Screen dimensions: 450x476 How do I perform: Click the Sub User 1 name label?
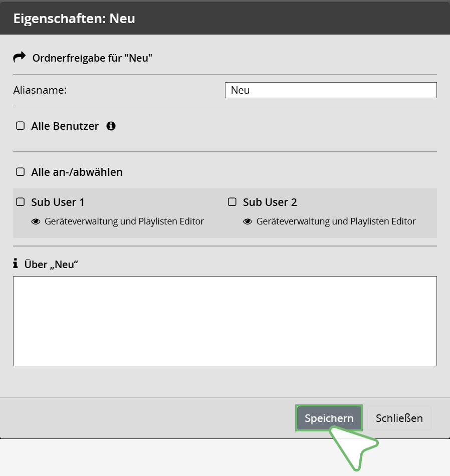click(x=58, y=202)
